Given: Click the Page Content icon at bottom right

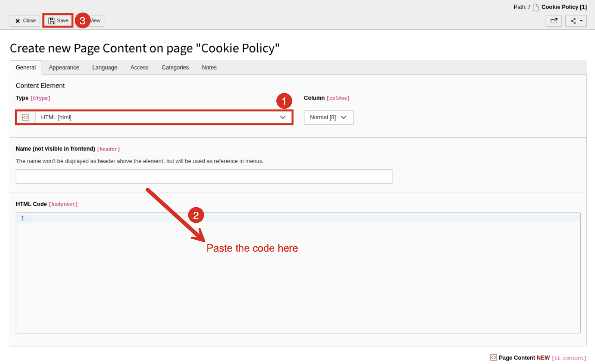Looking at the screenshot, I should [494, 357].
